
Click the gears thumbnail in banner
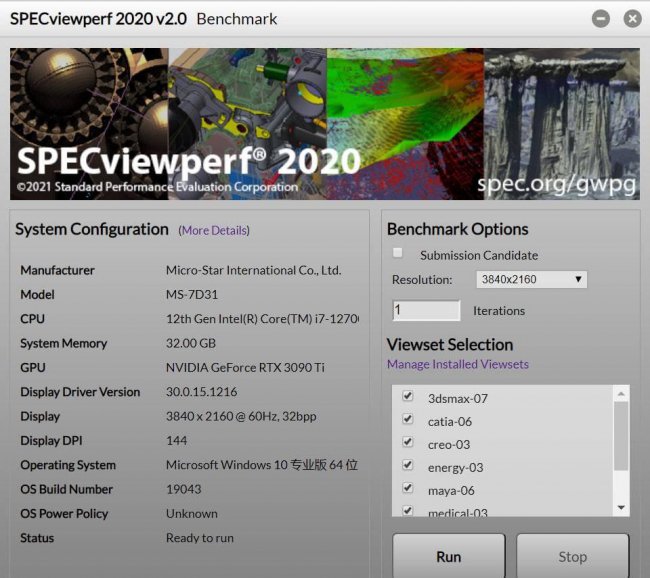pos(89,124)
